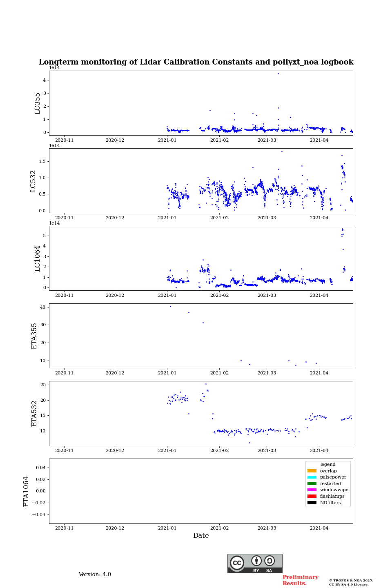The image size is (392, 588).
Task: Click the '1e14' exponent above LC532 plot
Action: coord(54,145)
